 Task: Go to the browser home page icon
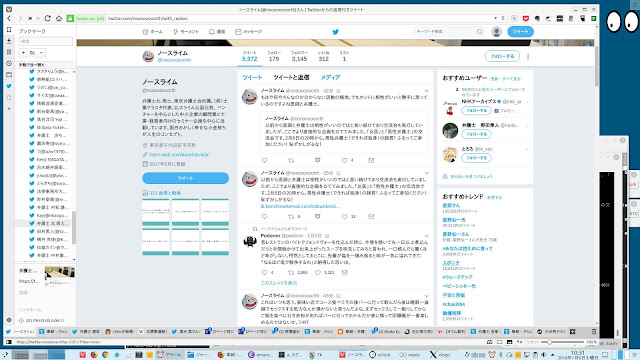tap(59, 18)
